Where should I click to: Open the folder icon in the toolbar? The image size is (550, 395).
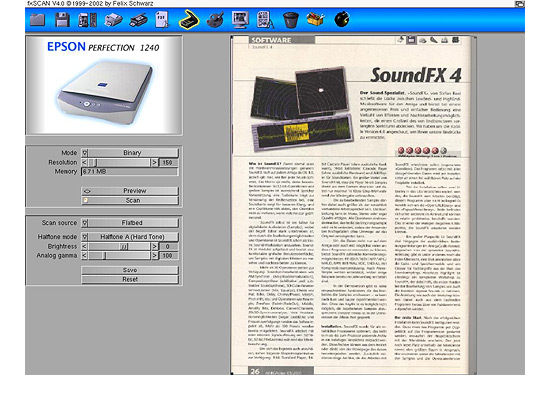[38, 20]
